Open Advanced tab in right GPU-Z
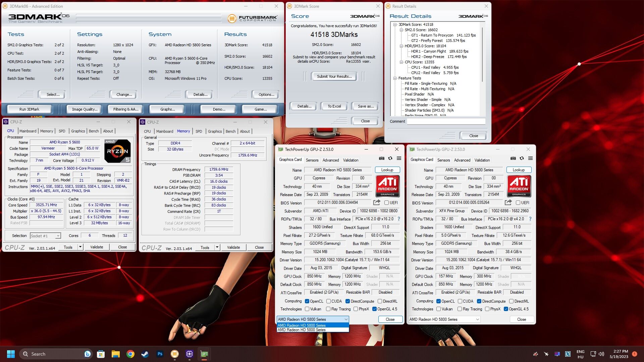The image size is (644, 362). (x=462, y=160)
